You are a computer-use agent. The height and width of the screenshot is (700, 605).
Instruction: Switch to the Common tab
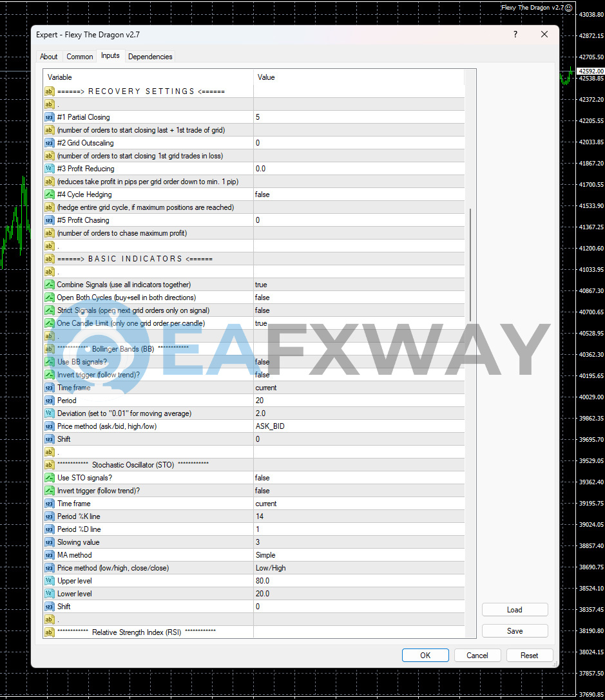[80, 57]
